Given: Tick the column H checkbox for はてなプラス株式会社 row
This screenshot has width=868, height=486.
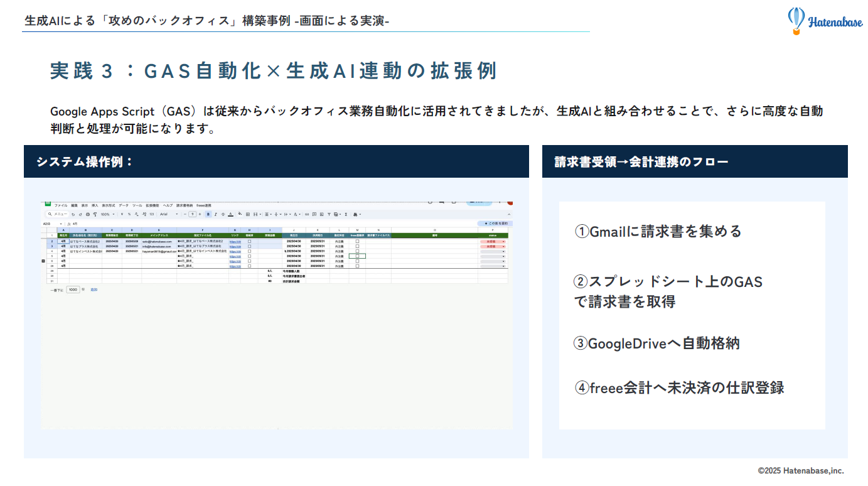Looking at the screenshot, I should tap(249, 246).
